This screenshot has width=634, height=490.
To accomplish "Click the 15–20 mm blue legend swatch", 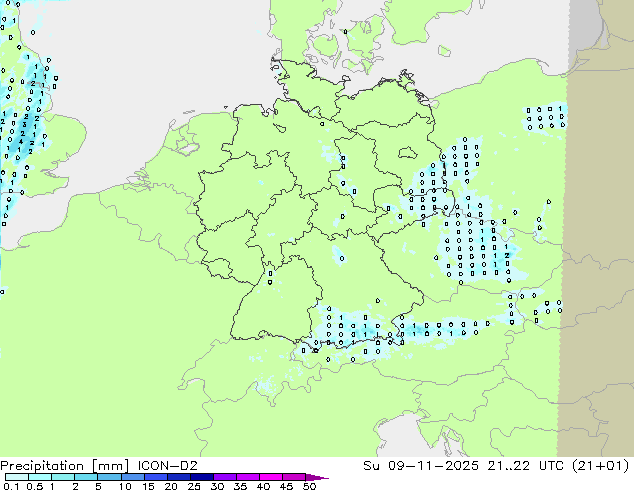I will coord(155,477).
